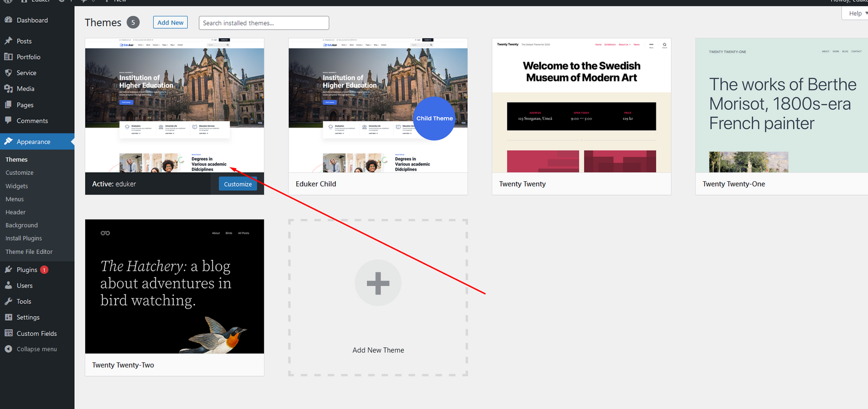Select the Twenty Twenty theme thumbnail
868x409 pixels.
(582, 105)
